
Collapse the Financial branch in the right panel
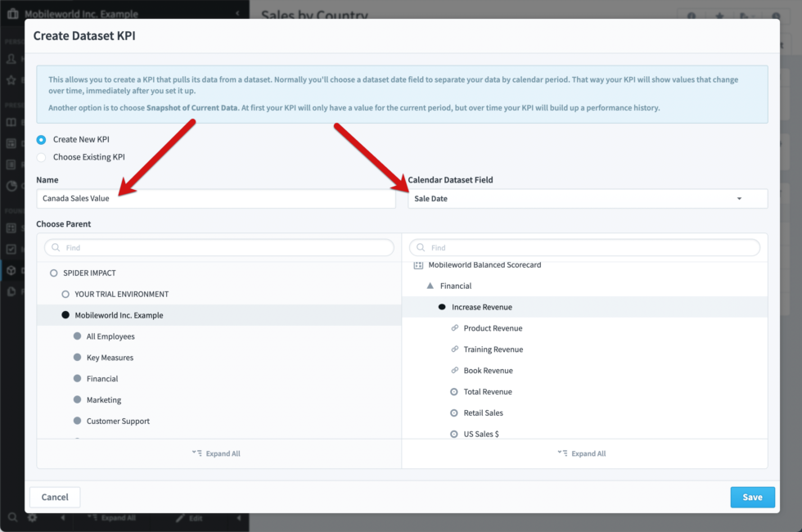click(x=431, y=286)
